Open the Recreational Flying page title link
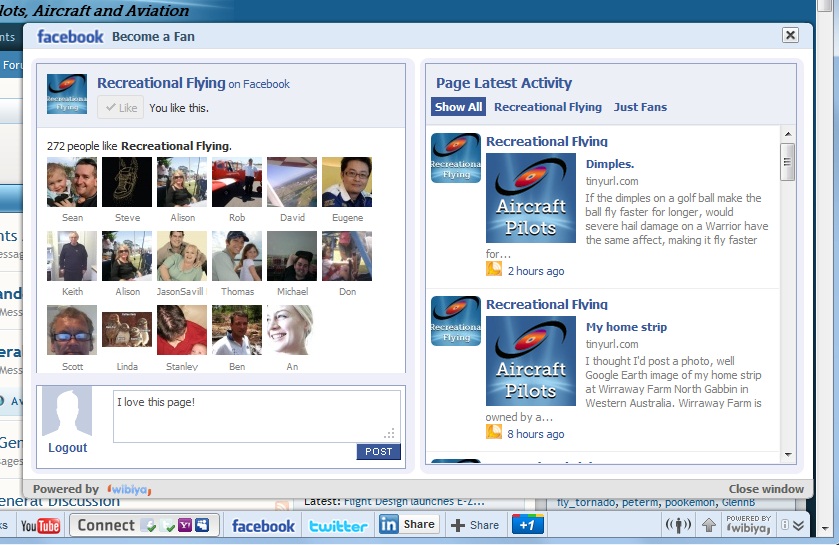This screenshot has height=545, width=839. tap(161, 83)
